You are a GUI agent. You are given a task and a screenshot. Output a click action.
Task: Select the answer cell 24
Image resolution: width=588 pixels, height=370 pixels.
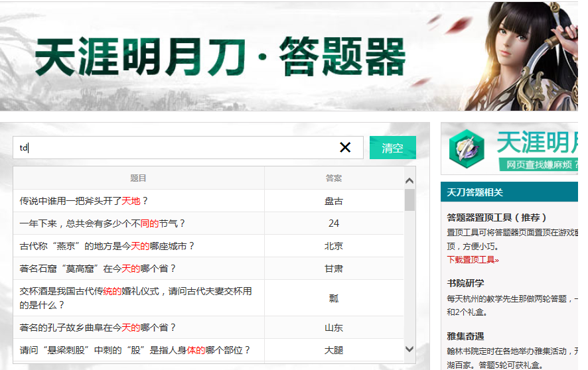point(334,223)
